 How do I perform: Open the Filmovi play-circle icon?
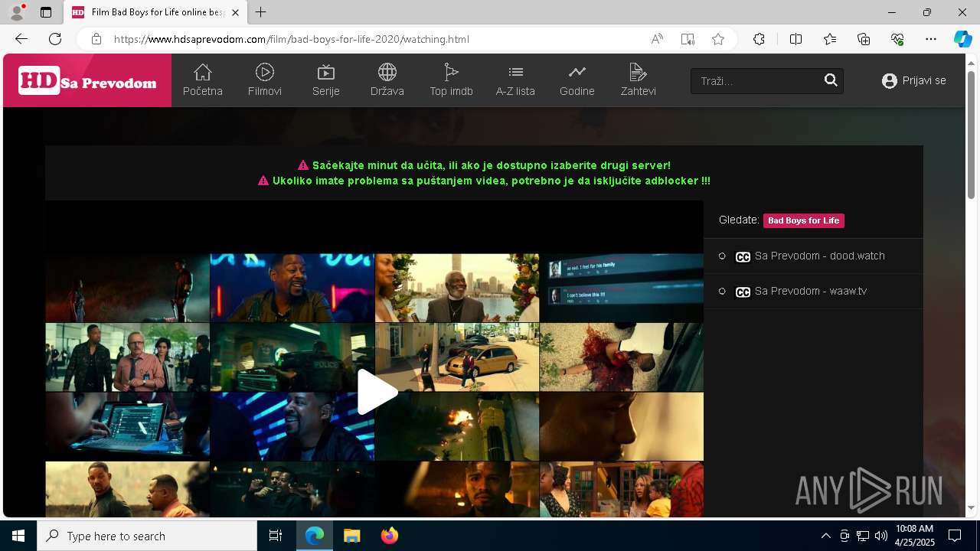click(x=265, y=72)
